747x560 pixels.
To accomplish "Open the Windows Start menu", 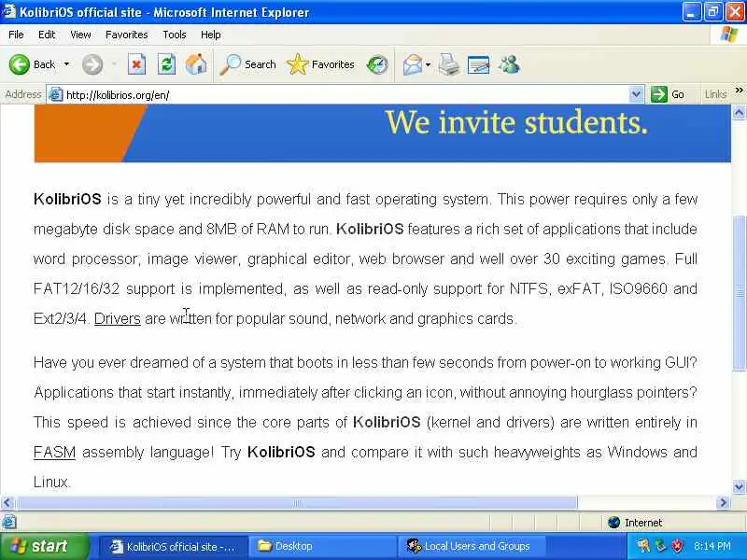I will point(45,546).
